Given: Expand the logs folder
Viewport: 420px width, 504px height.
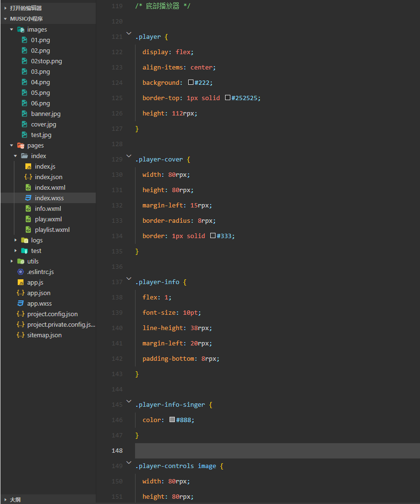Looking at the screenshot, I should 15,240.
